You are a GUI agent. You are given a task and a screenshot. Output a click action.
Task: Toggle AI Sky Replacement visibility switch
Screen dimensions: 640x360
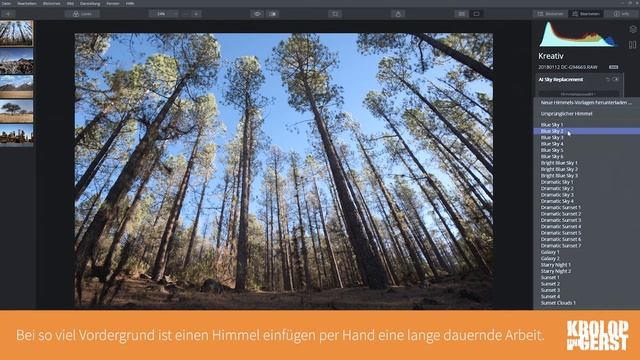click(x=616, y=80)
